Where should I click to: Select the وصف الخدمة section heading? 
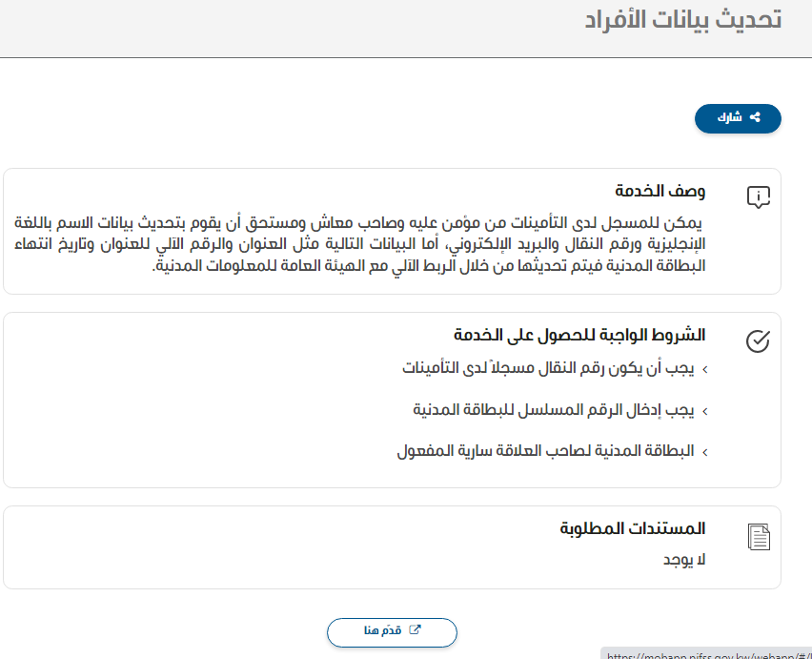[660, 191]
